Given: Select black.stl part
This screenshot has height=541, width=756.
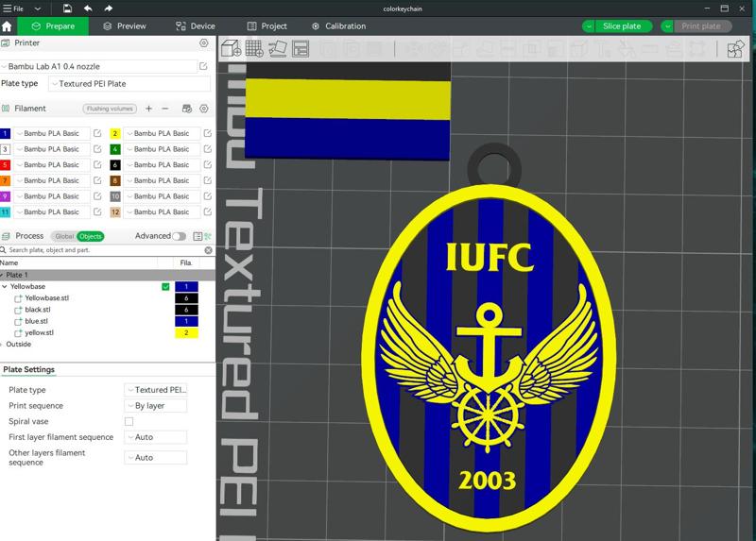Looking at the screenshot, I should point(38,310).
